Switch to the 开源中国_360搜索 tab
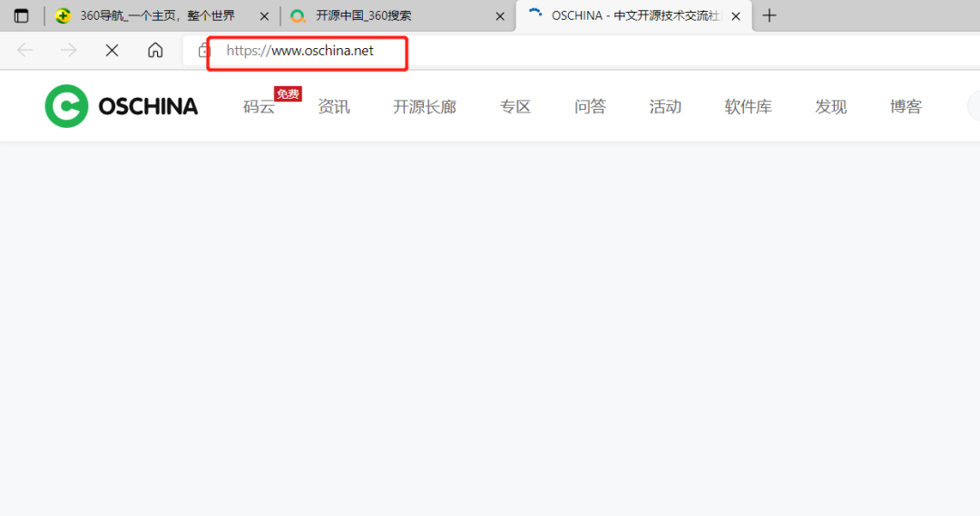This screenshot has width=980, height=516. tap(398, 15)
